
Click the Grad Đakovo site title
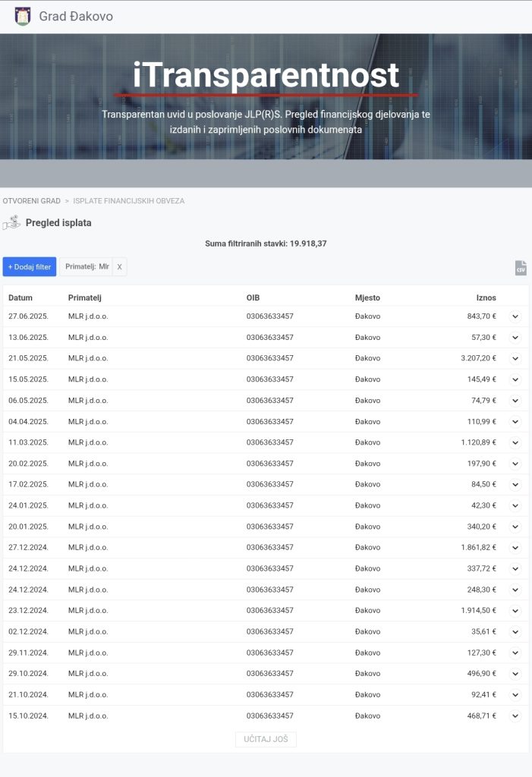[76, 16]
